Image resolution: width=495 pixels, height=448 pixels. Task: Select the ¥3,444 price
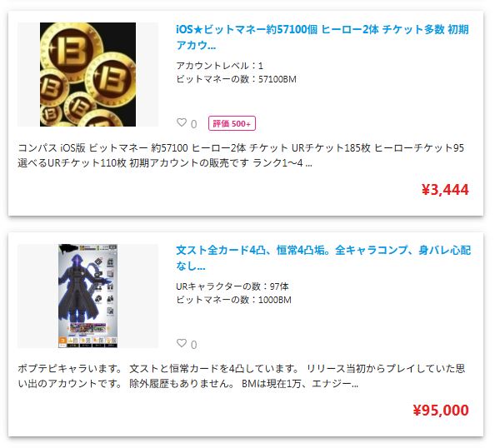445,190
